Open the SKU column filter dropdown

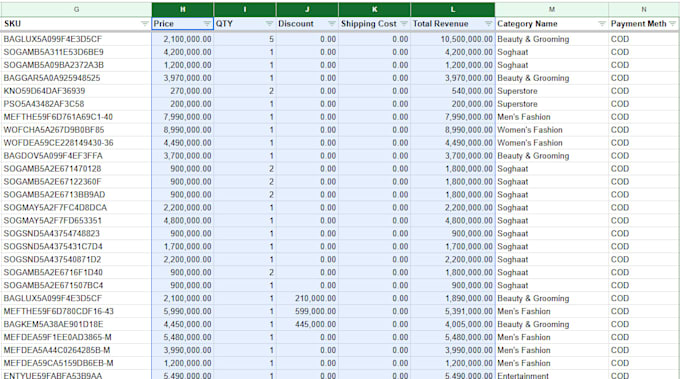point(145,24)
